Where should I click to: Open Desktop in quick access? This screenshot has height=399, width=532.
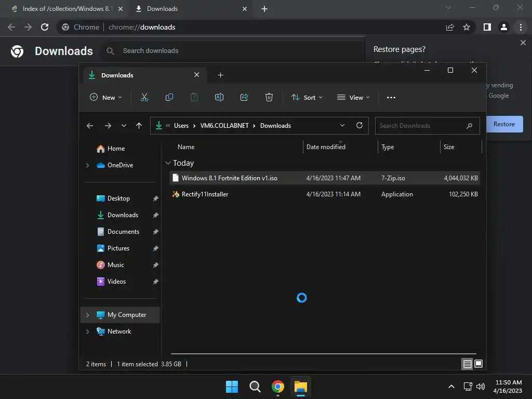point(118,198)
